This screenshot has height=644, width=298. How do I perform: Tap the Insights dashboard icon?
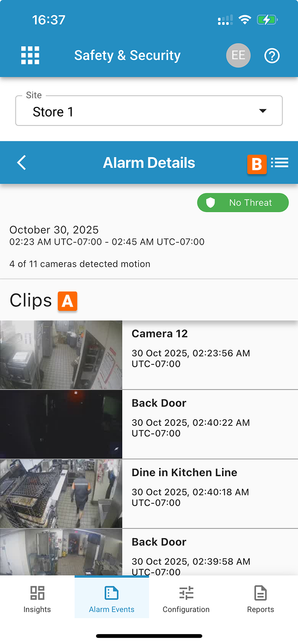(37, 593)
